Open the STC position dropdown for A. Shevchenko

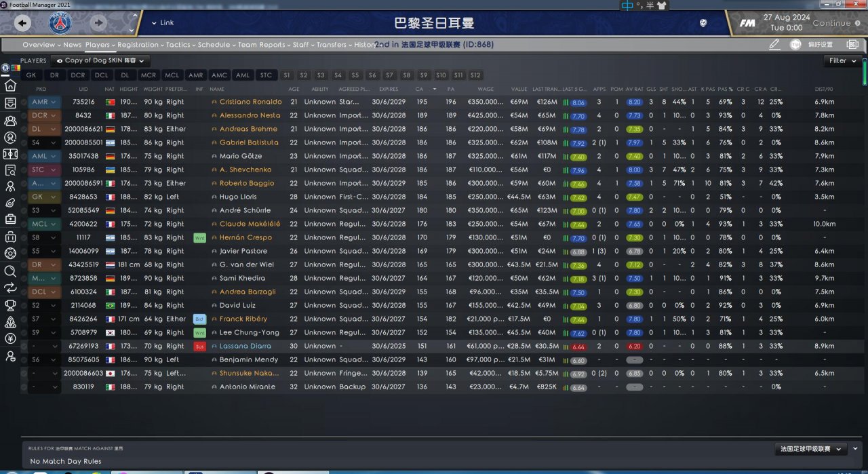coord(45,170)
